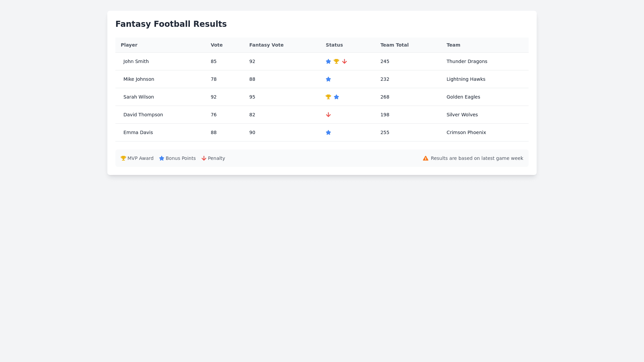
Task: Click Sarah Wilson's MVP trophy icon
Action: tap(328, 97)
